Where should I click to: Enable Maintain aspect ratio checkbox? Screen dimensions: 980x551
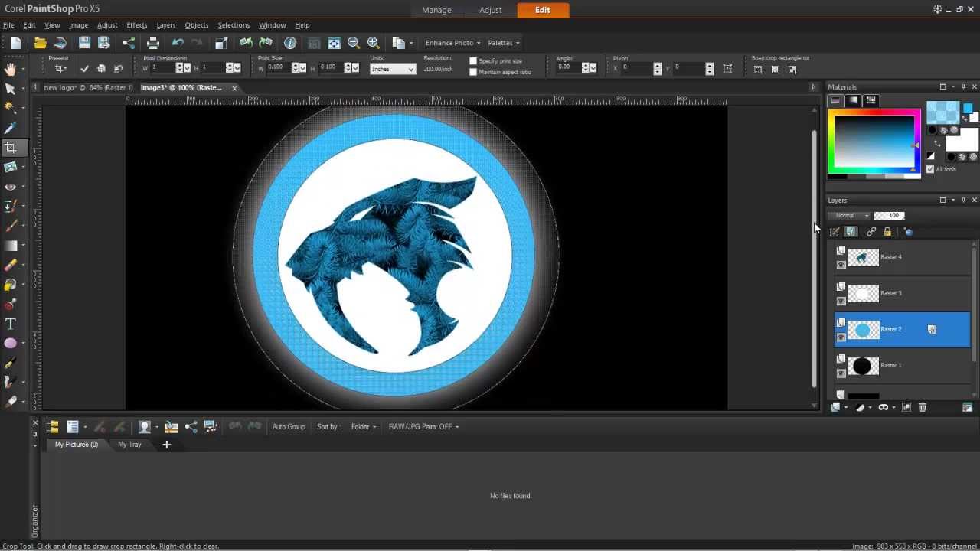473,72
